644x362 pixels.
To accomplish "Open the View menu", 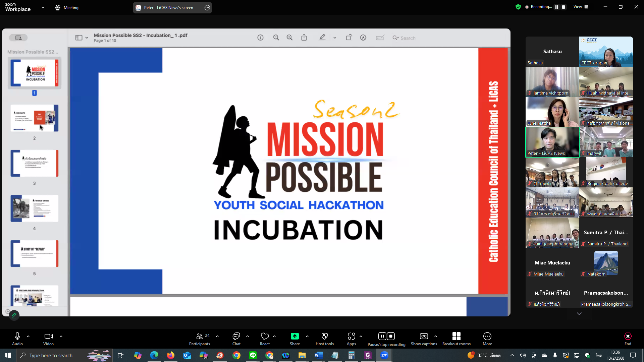I will [x=581, y=7].
